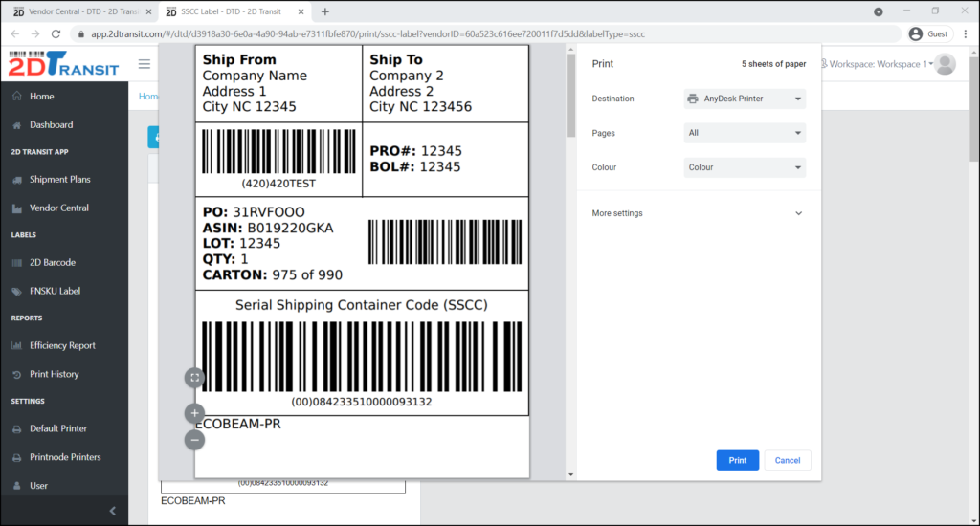Click the user avatar at top right
Screen dimensions: 980x526
(x=945, y=64)
